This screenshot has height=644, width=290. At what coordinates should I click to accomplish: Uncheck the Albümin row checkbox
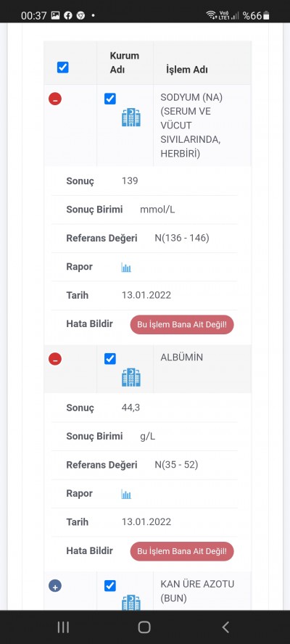[x=110, y=359]
